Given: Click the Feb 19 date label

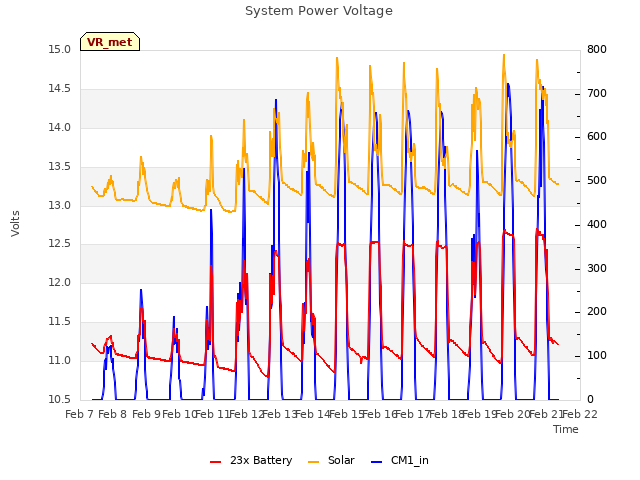Looking at the screenshot, I should click(479, 414).
